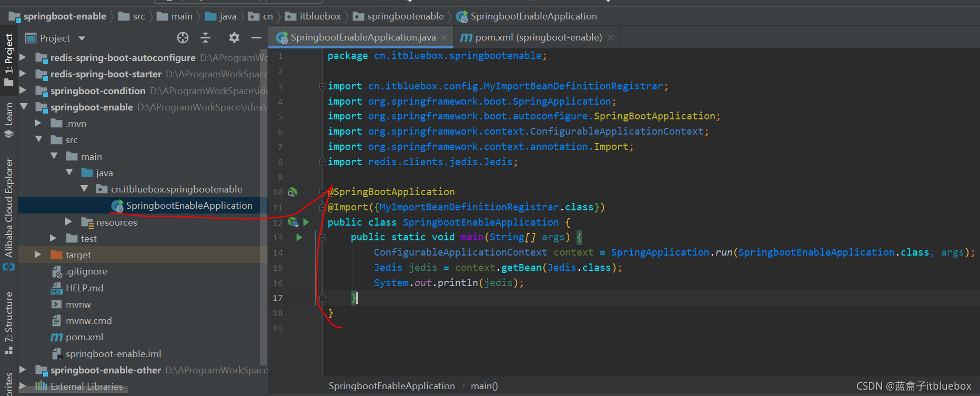Expand the .mvn folder arrow
The image size is (980, 396).
tap(38, 123)
